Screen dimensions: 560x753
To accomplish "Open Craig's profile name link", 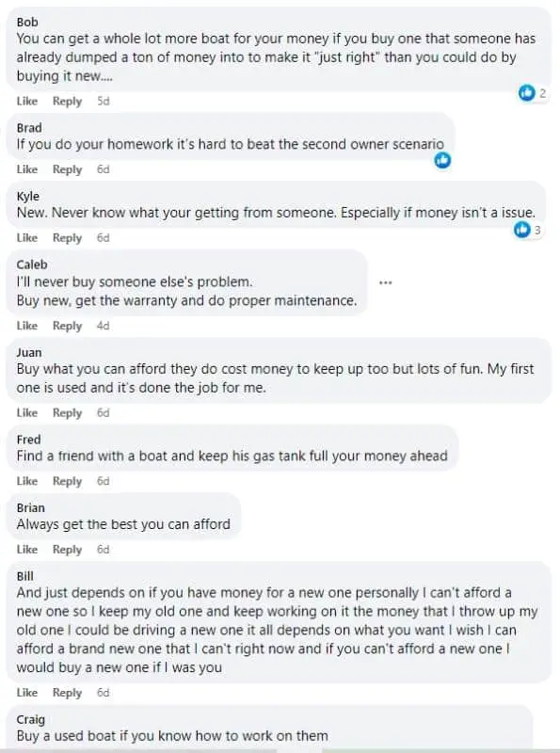I will (31, 719).
